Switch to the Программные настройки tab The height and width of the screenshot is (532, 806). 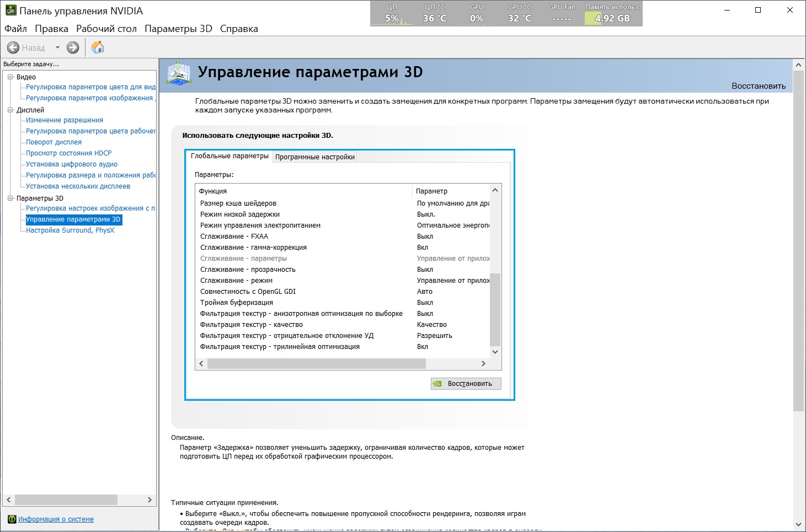point(315,157)
